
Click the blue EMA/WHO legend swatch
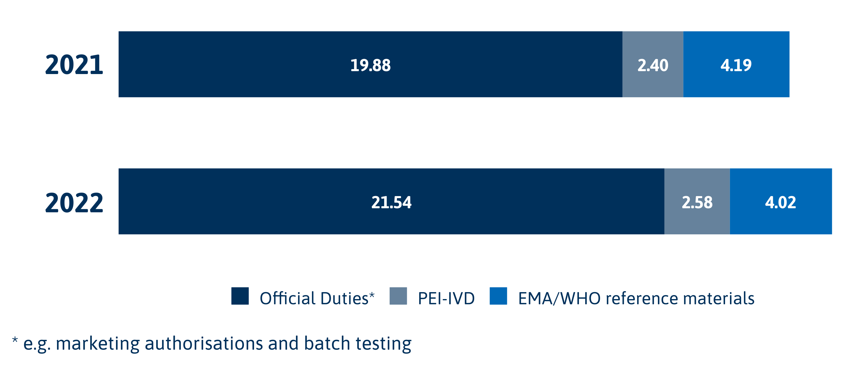click(x=498, y=296)
